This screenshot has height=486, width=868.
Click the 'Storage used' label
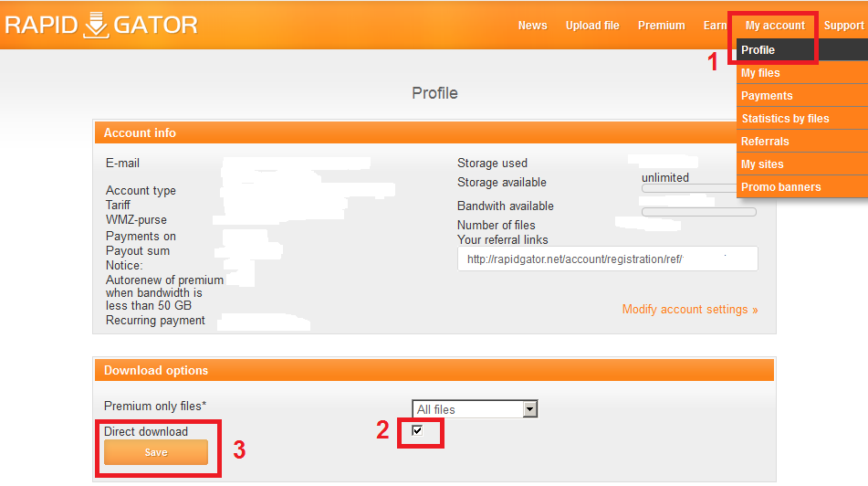(x=492, y=163)
